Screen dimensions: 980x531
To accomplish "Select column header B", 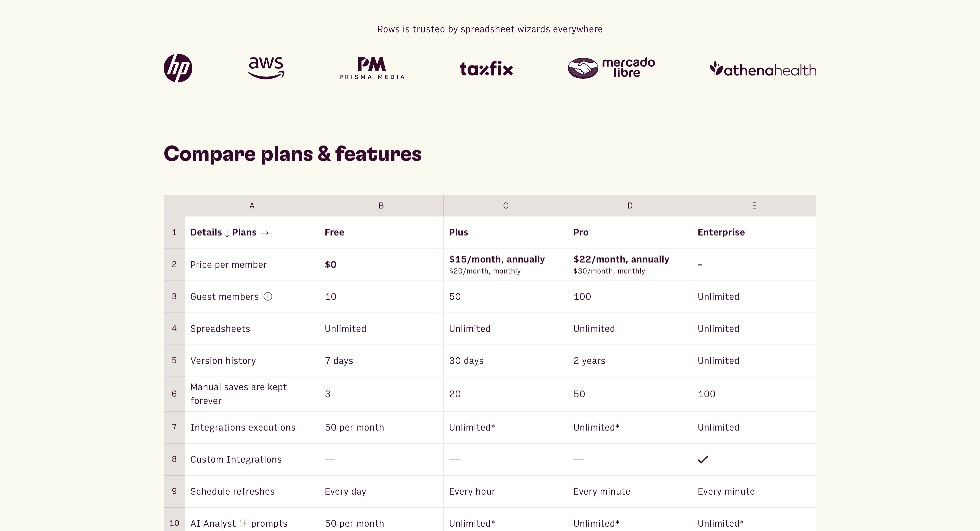I will pyautogui.click(x=381, y=206).
